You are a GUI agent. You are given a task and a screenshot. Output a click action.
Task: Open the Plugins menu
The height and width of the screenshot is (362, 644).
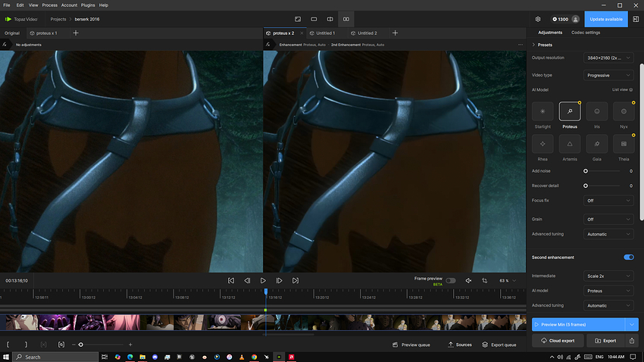tap(88, 5)
